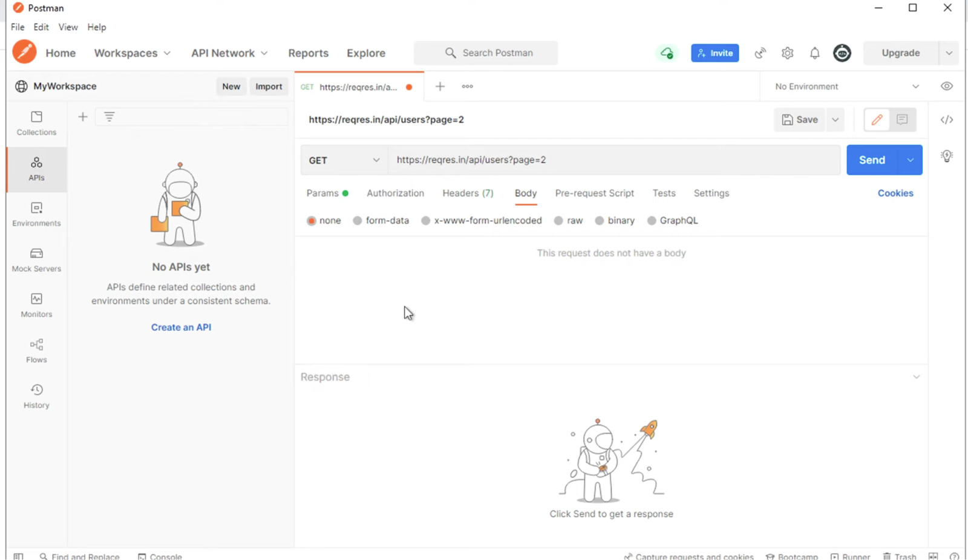Select the form-data body radio button
Image resolution: width=968 pixels, height=560 pixels.
click(x=358, y=221)
